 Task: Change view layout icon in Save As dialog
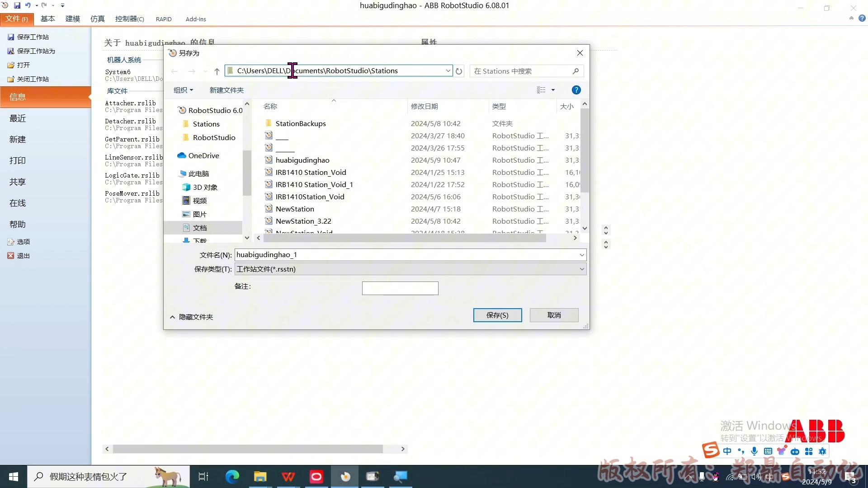[x=541, y=90]
